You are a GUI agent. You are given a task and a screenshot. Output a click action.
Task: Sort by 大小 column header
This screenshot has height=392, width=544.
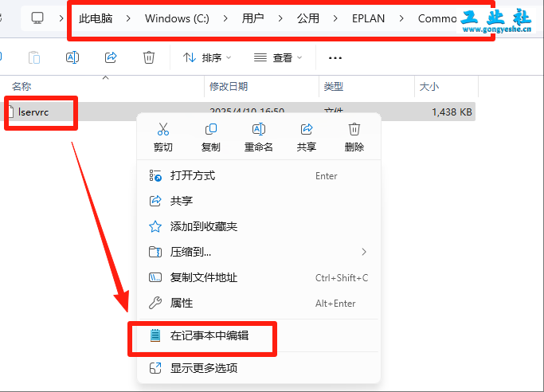point(447,86)
